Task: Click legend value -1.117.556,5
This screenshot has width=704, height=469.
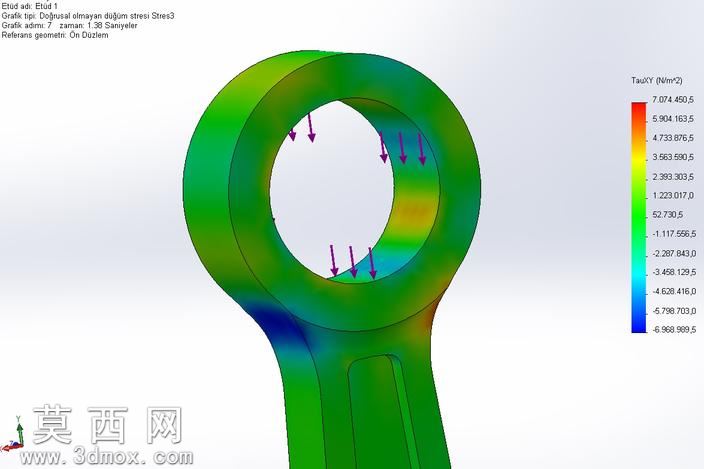Action: point(673,234)
